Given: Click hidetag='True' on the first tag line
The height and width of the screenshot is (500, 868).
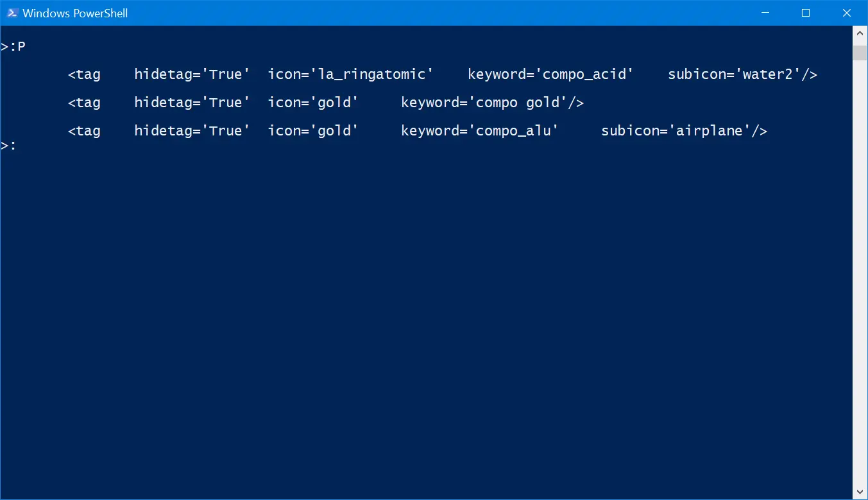Looking at the screenshot, I should tap(192, 74).
